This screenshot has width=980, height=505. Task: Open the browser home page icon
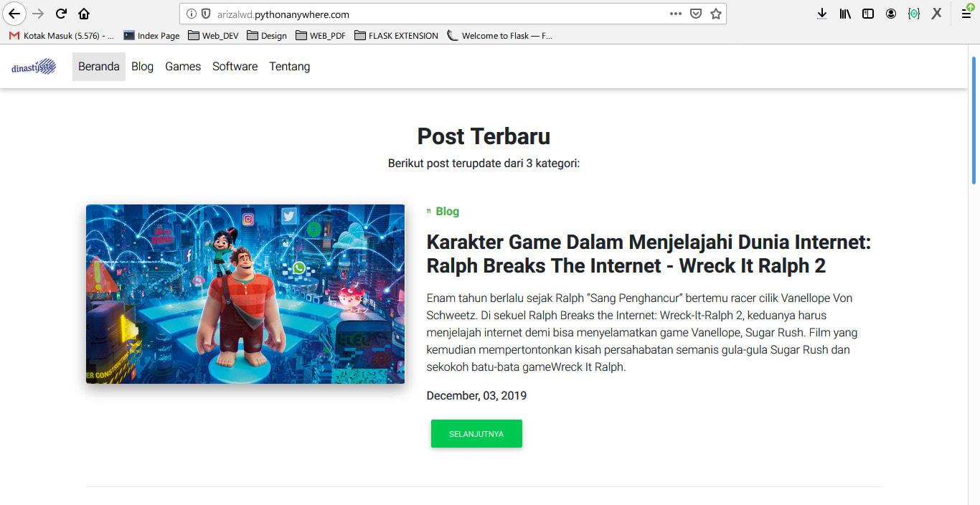[x=84, y=14]
